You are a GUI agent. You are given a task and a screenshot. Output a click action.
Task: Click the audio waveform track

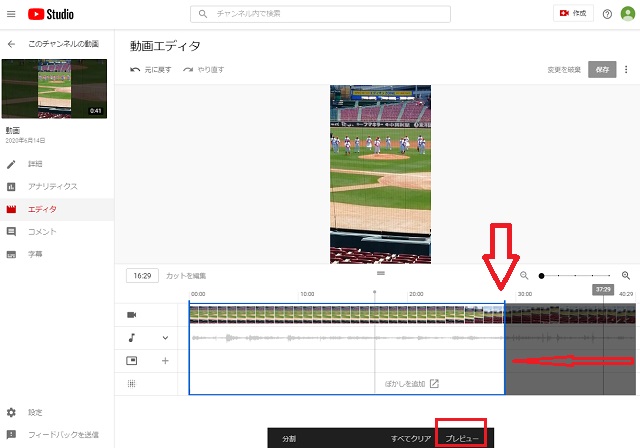click(x=412, y=338)
